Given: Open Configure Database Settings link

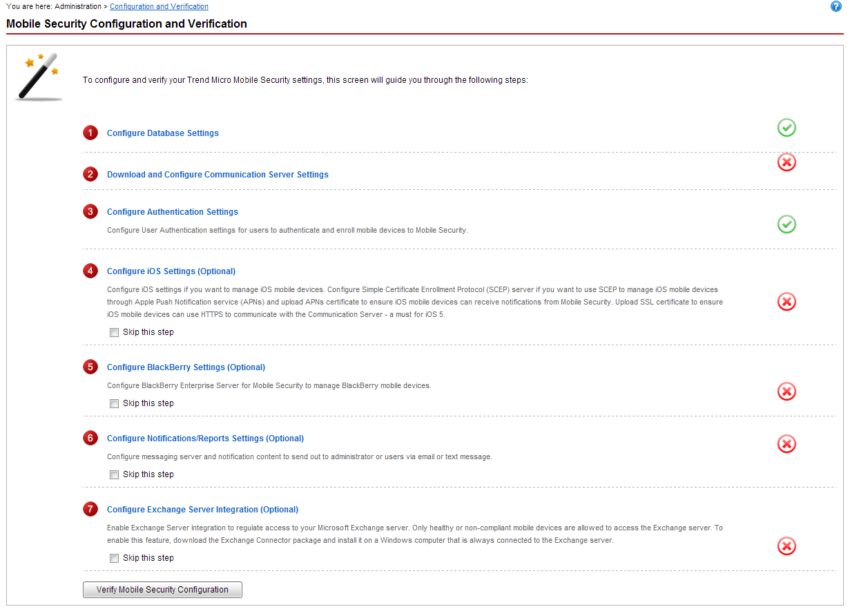Looking at the screenshot, I should pos(162,133).
